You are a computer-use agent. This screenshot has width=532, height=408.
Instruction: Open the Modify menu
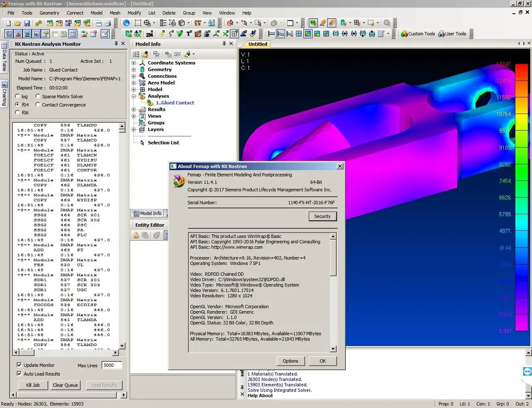click(x=134, y=13)
